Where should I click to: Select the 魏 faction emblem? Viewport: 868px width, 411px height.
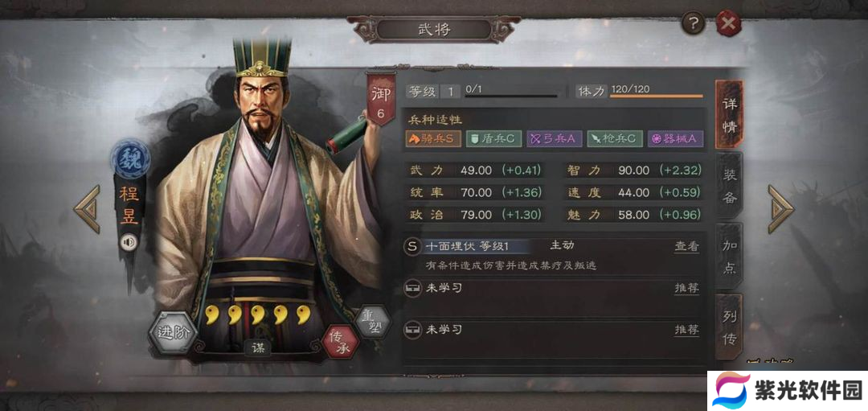tap(131, 158)
